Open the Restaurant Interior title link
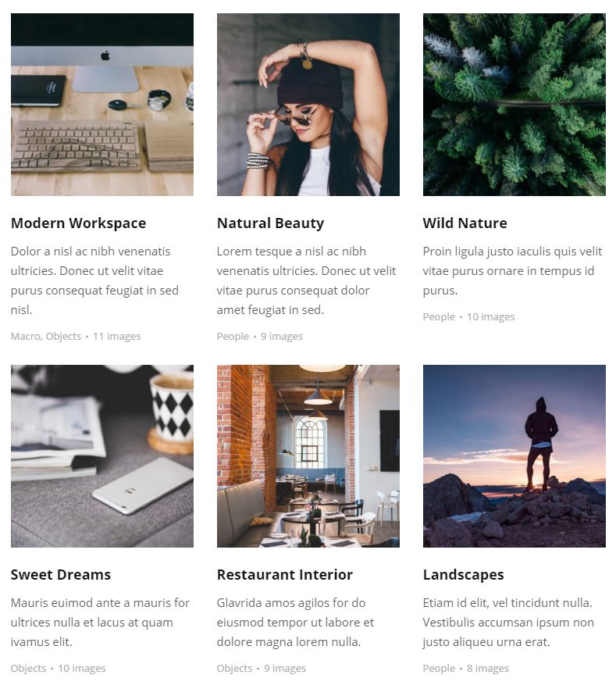This screenshot has height=689, width=616. (285, 575)
